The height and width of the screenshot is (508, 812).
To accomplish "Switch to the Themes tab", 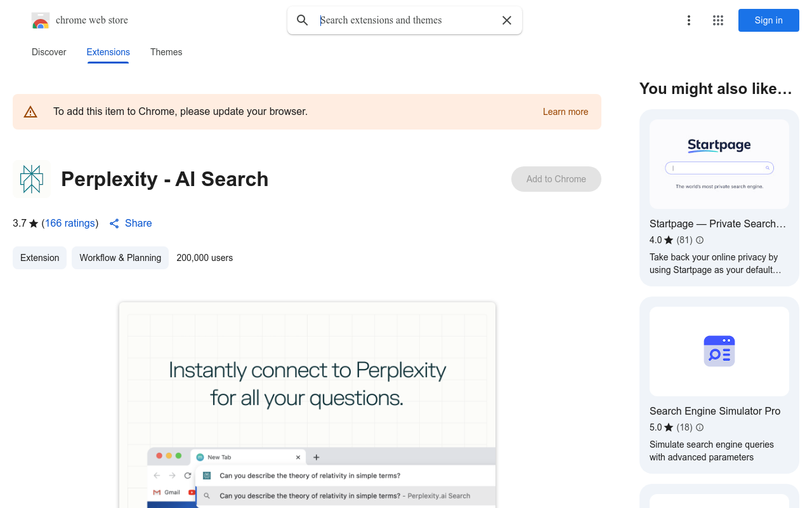I will 166,52.
